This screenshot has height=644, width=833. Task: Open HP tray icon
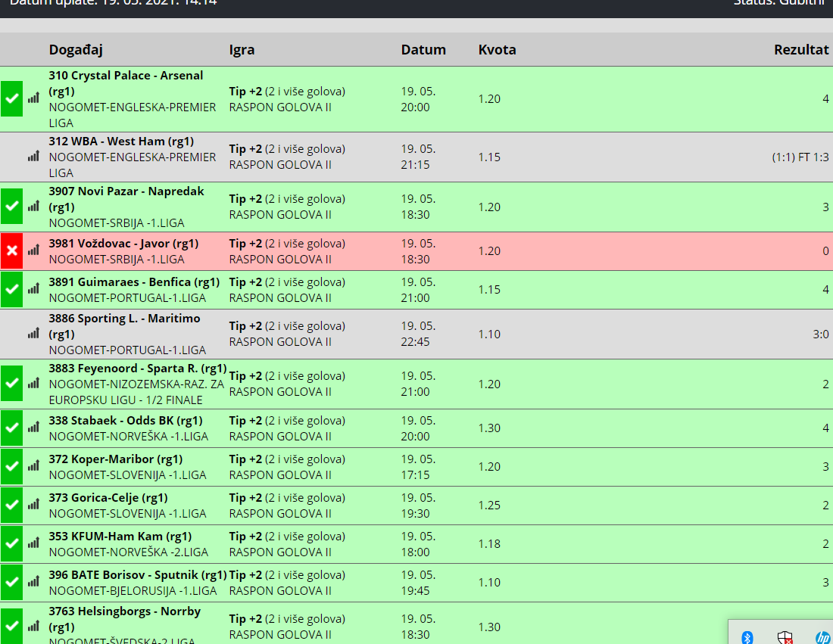coord(823,637)
